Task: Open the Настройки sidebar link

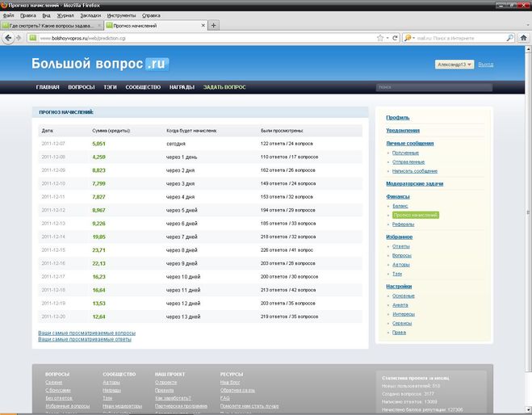Action: 399,287
